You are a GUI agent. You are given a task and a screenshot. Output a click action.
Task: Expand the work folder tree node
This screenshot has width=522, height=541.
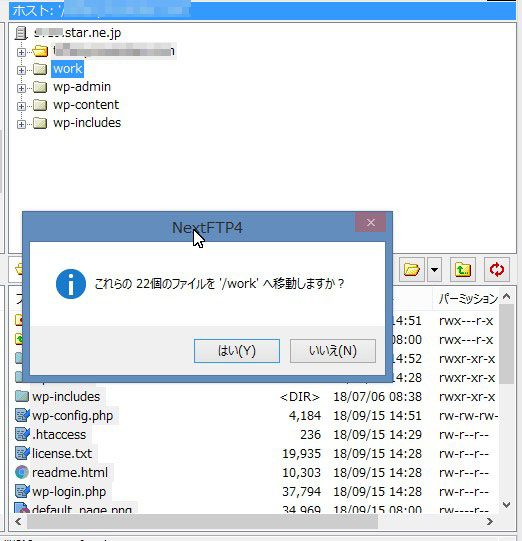(21, 70)
